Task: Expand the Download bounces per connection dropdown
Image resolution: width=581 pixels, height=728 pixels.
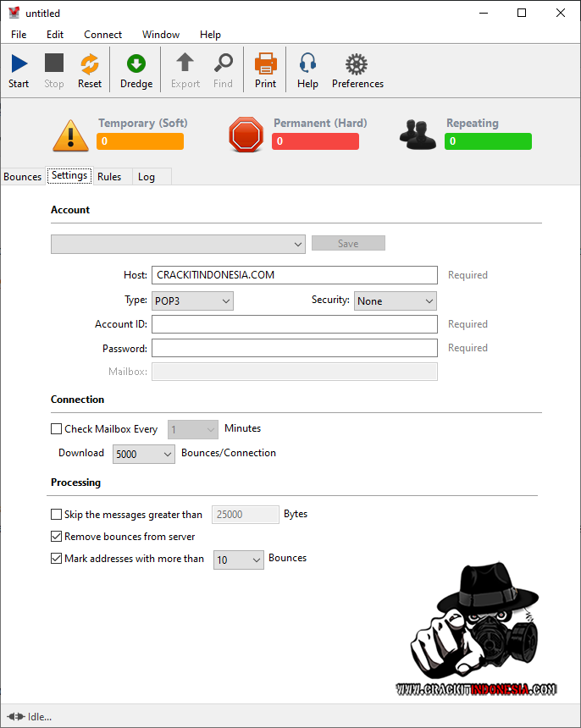Action: tap(143, 454)
